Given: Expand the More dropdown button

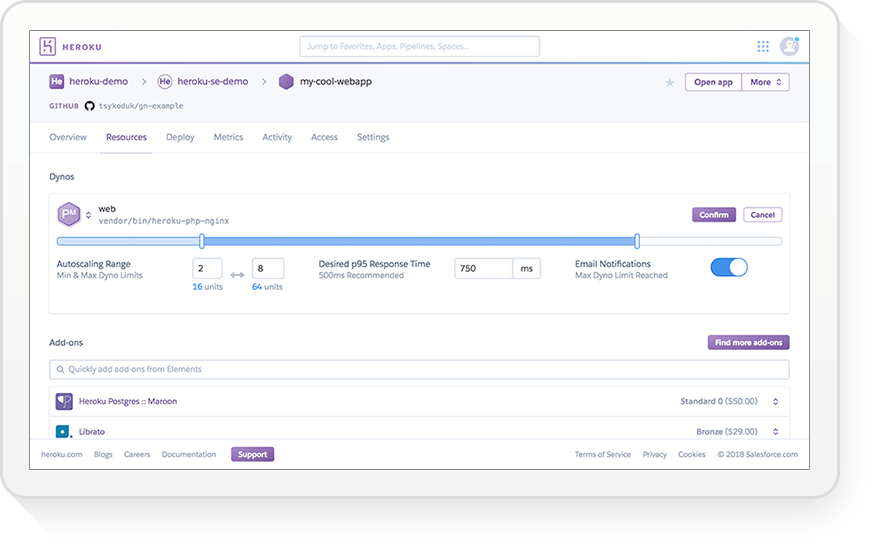Looking at the screenshot, I should (765, 82).
